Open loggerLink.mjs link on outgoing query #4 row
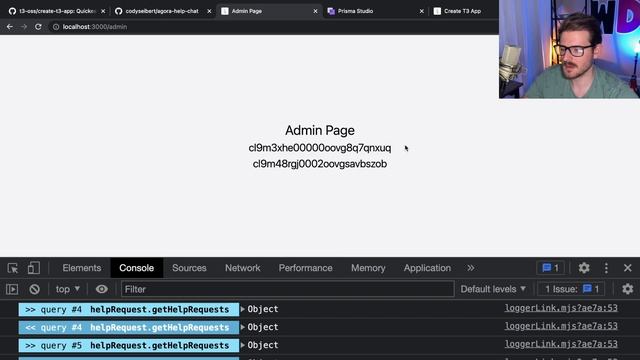The height and width of the screenshot is (360, 640). (561, 308)
